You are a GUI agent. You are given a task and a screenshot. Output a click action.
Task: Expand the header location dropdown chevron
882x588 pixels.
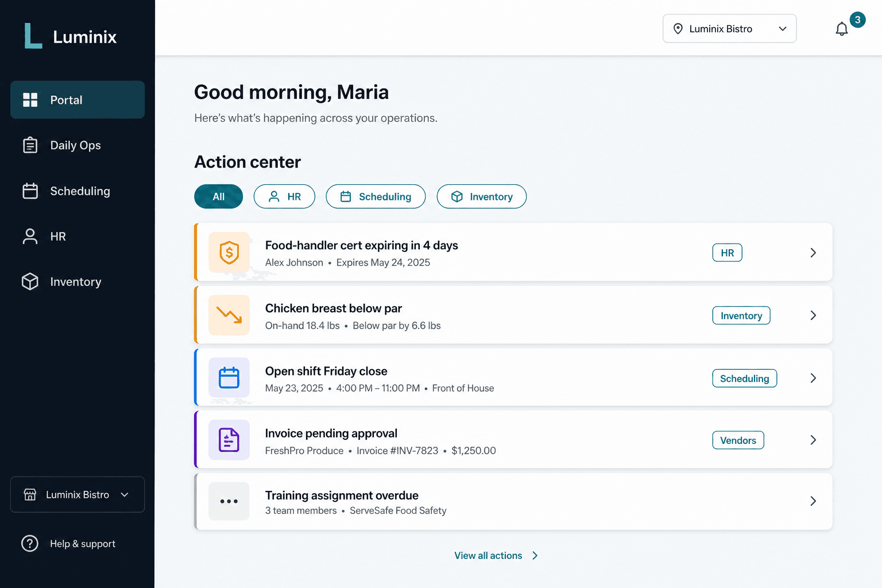(783, 29)
